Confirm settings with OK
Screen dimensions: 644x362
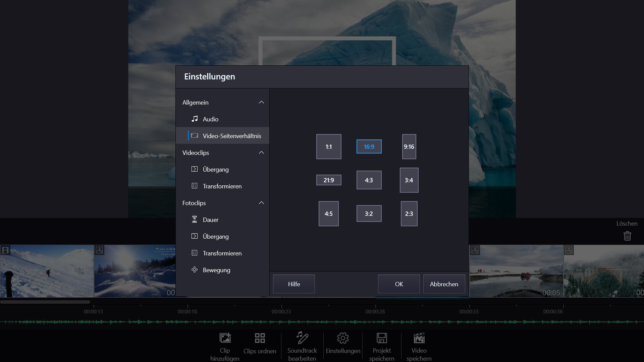(399, 284)
